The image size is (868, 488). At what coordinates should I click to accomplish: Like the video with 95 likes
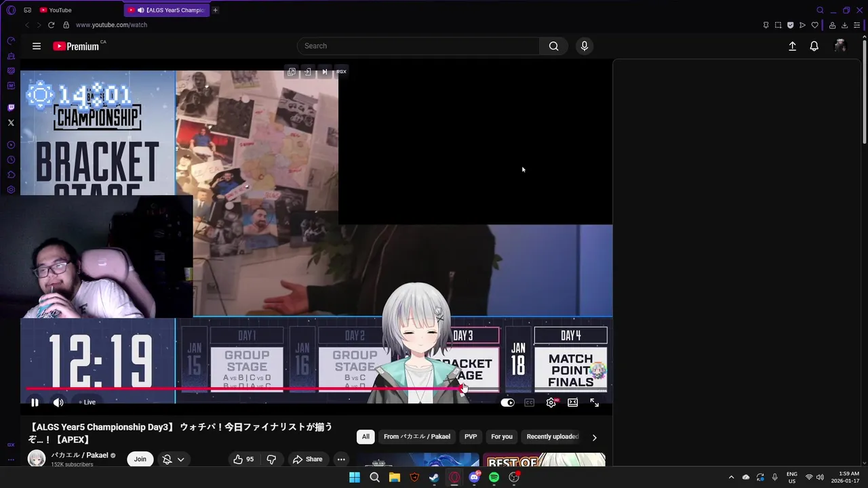(243, 460)
